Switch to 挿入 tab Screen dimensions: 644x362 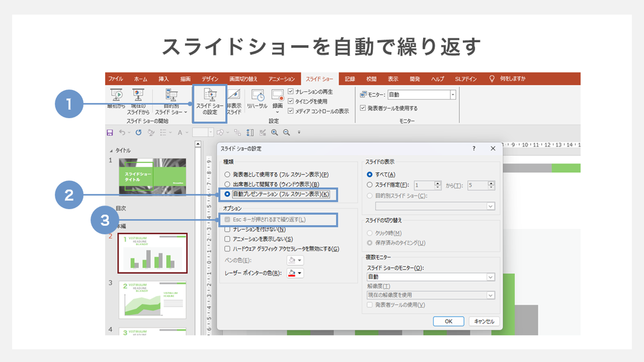(x=164, y=79)
